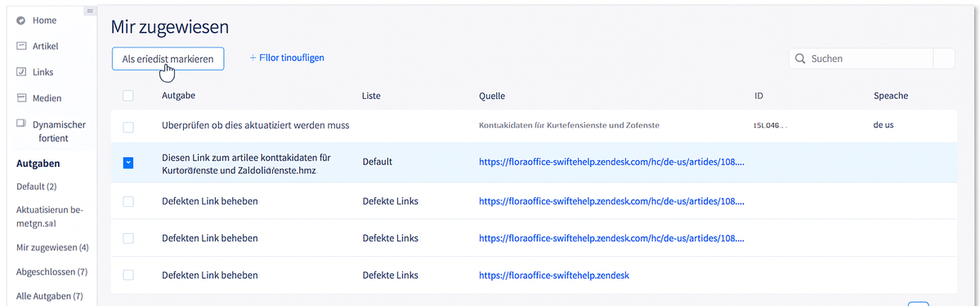Click the 'Als eriedist markieren' button
This screenshot has height=306, width=980.
168,59
